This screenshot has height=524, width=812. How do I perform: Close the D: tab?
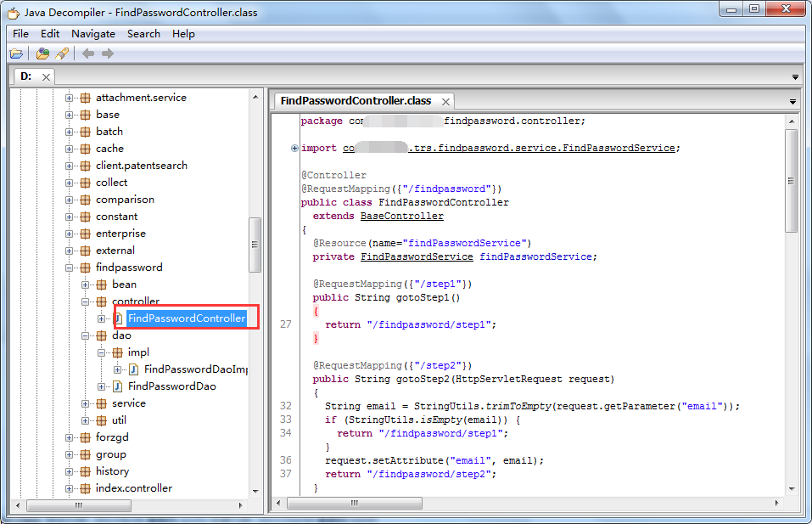click(x=46, y=77)
